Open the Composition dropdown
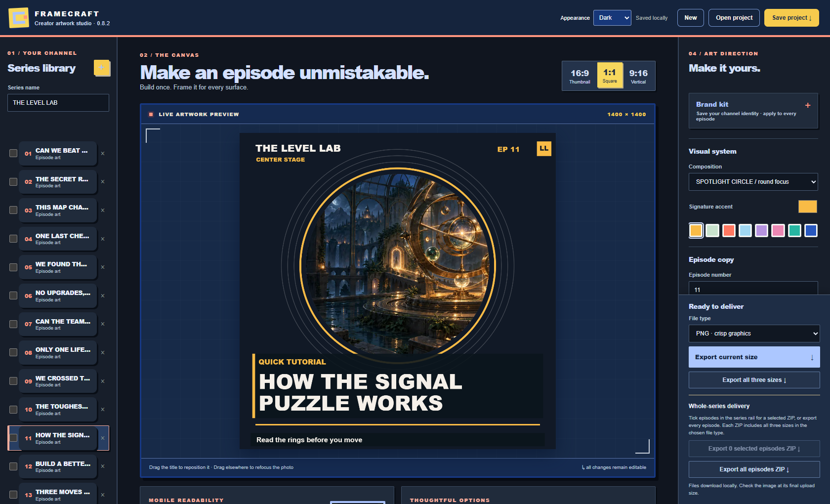The image size is (830, 504). 753,182
